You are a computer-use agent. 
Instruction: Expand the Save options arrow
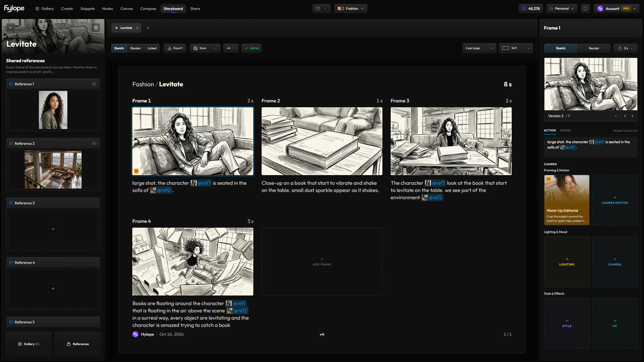coord(215,48)
